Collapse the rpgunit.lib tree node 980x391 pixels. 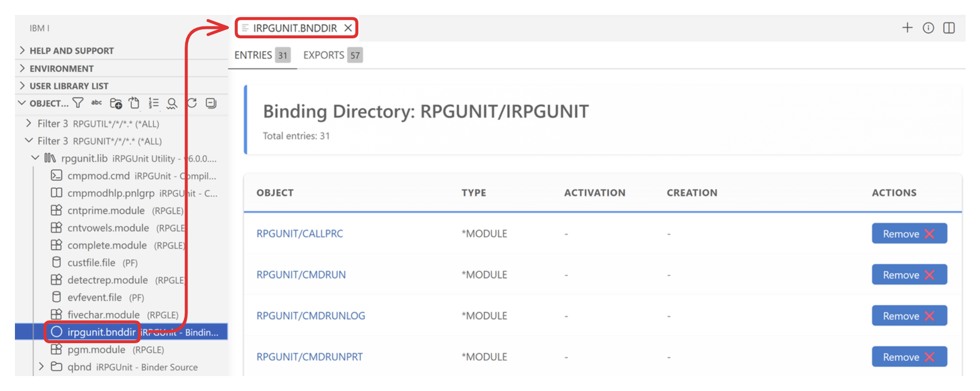coord(35,158)
